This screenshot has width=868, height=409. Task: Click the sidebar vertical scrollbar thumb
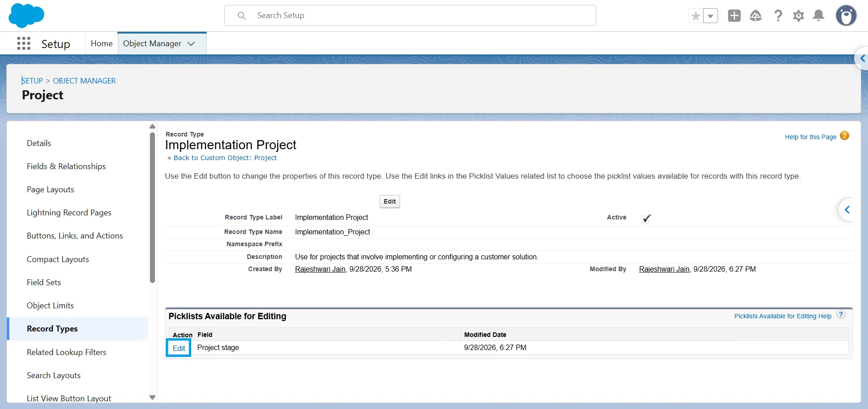(152, 208)
